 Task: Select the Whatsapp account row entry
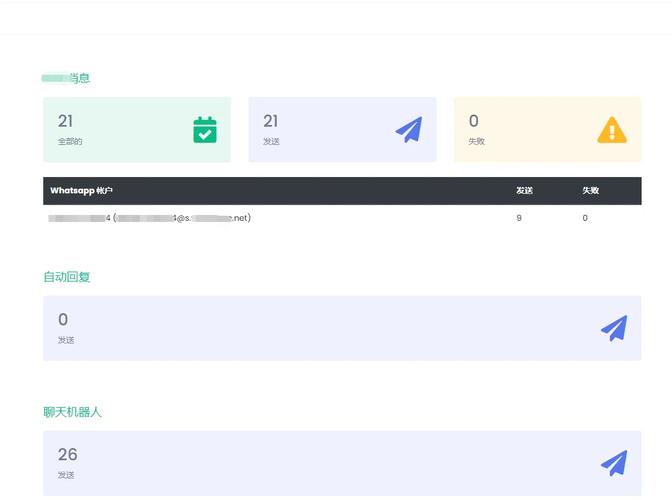pos(150,217)
